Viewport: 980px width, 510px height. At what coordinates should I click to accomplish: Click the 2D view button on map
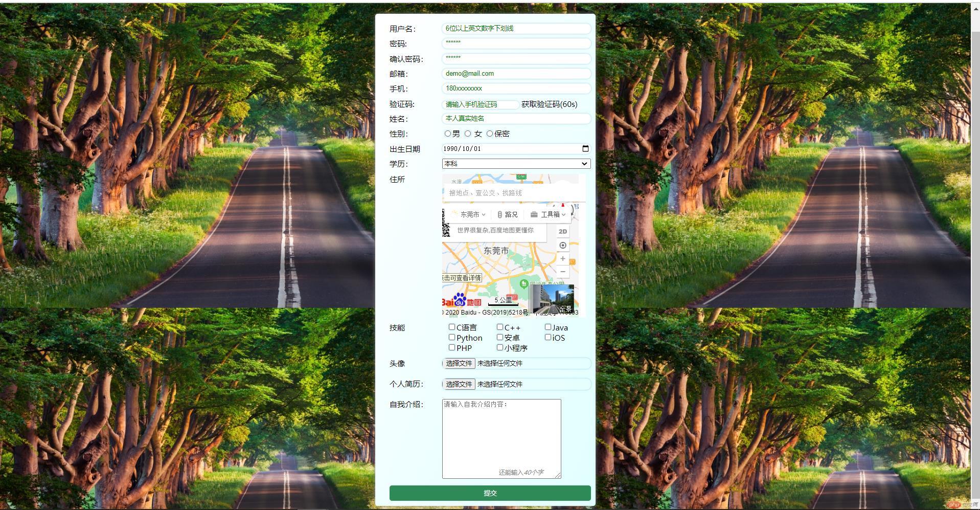(562, 231)
